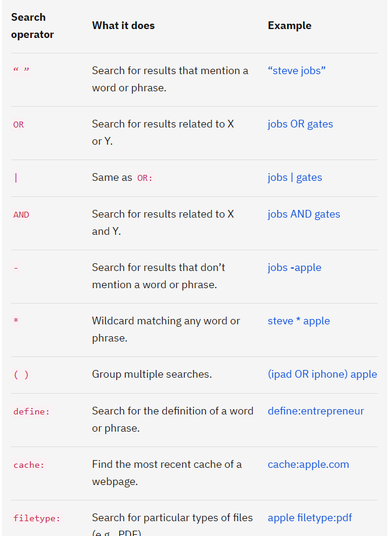Viewport: 392px width, 536px height.
Task: Click the 'What it does' column header
Action: [x=123, y=25]
